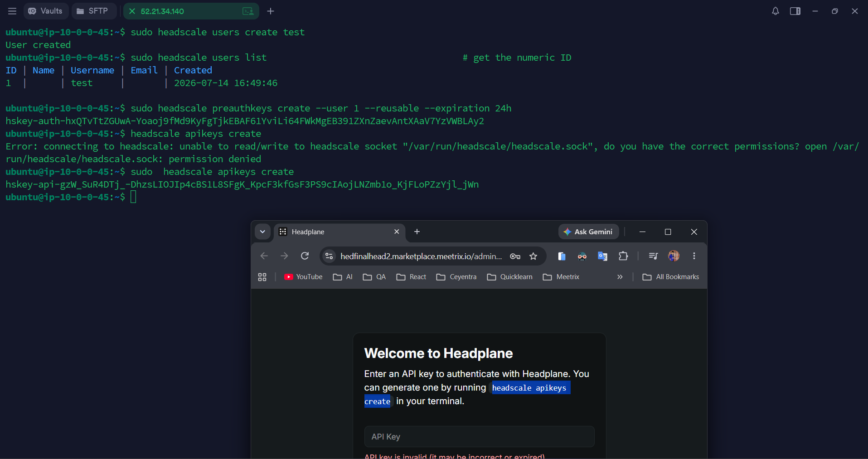Click the API Key input field
The width and height of the screenshot is (868, 459).
(x=479, y=437)
